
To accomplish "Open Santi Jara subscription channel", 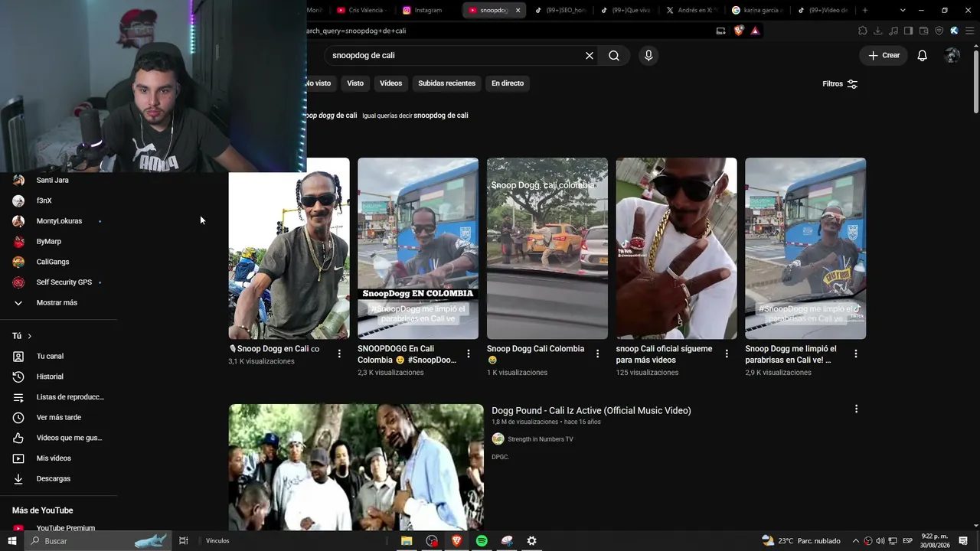I will [x=52, y=181].
